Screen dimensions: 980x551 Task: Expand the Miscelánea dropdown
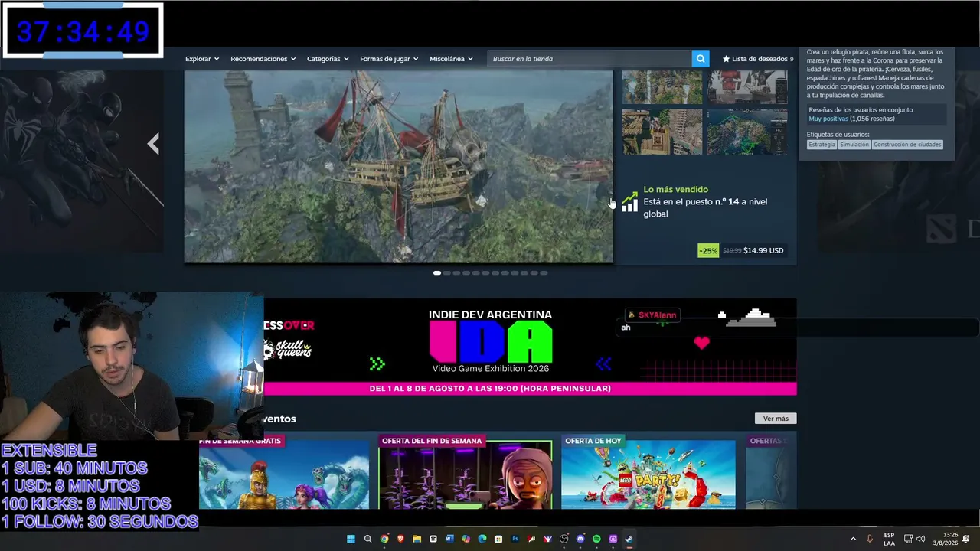451,59
